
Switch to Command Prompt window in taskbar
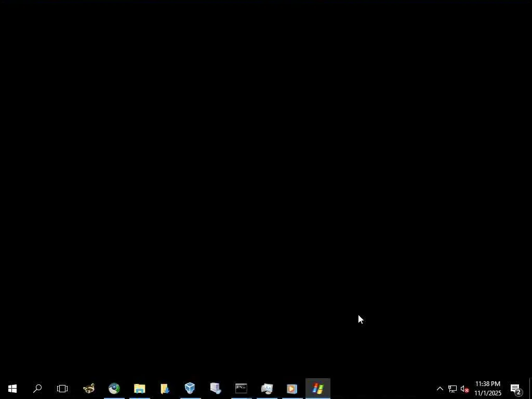[x=241, y=389]
